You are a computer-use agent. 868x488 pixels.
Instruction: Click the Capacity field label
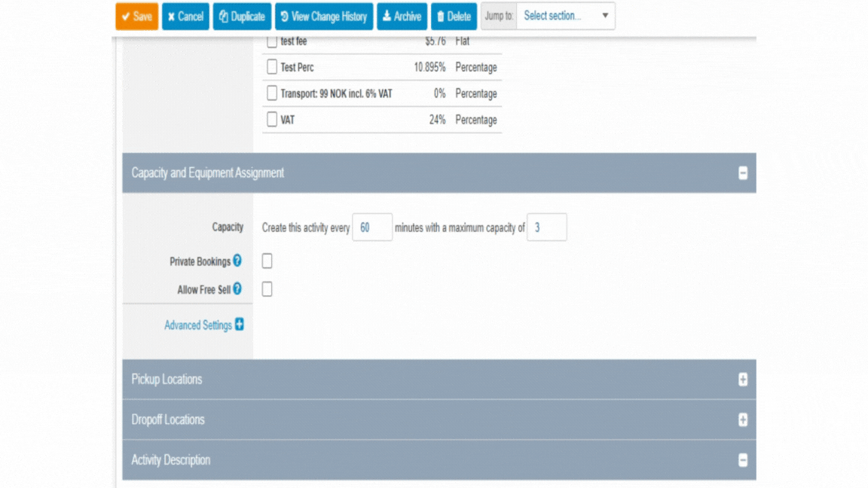228,227
